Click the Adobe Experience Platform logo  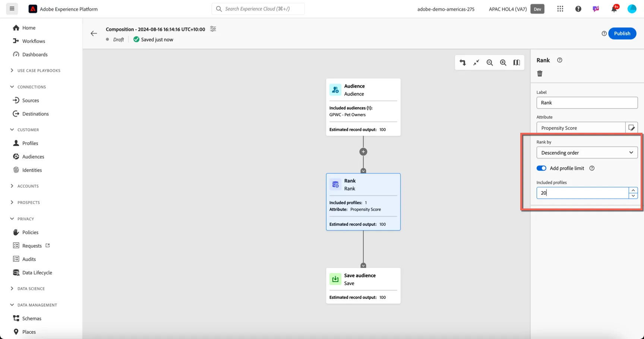pyautogui.click(x=33, y=9)
